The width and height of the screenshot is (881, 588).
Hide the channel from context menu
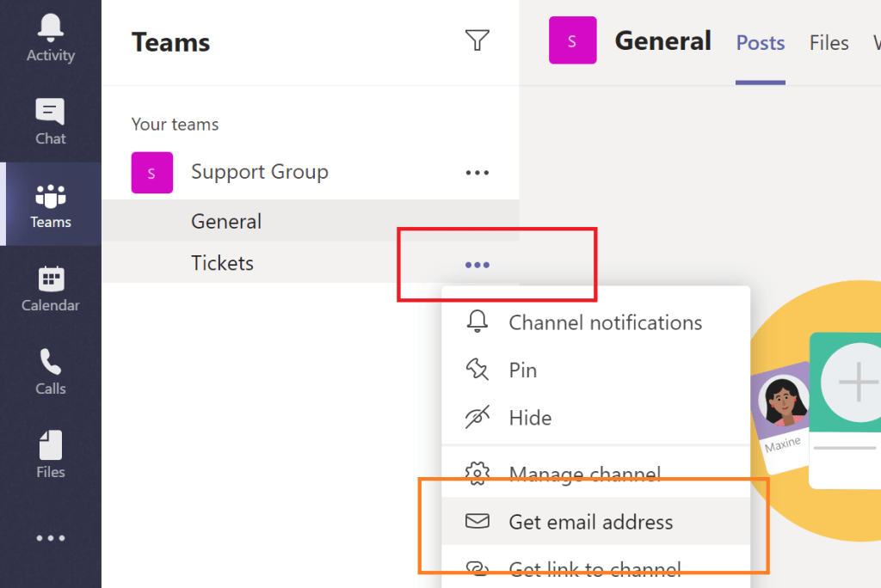coord(530,418)
